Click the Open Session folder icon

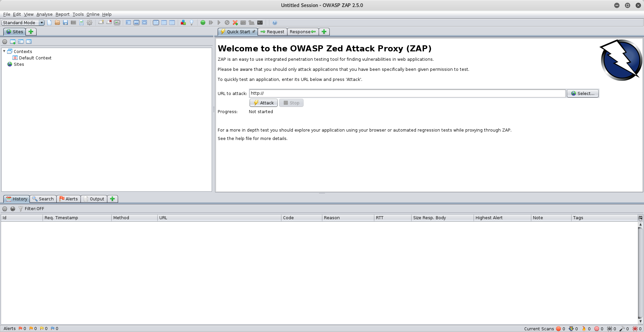pyautogui.click(x=57, y=22)
